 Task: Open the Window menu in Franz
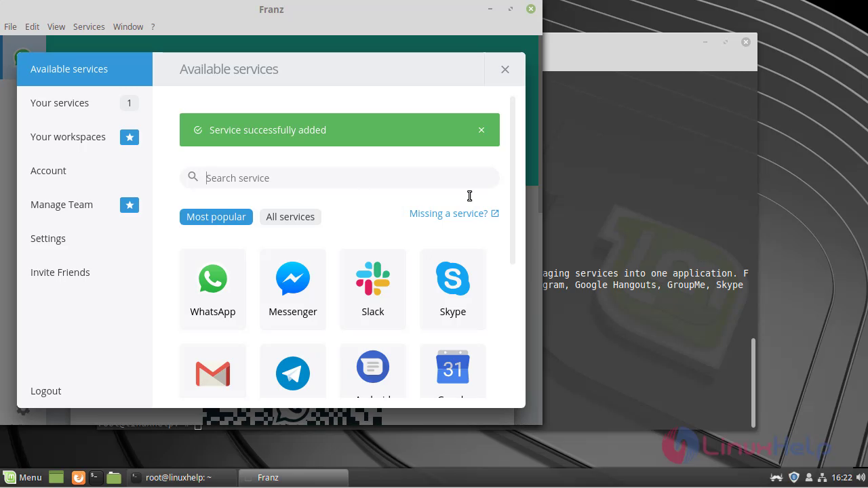(x=128, y=26)
